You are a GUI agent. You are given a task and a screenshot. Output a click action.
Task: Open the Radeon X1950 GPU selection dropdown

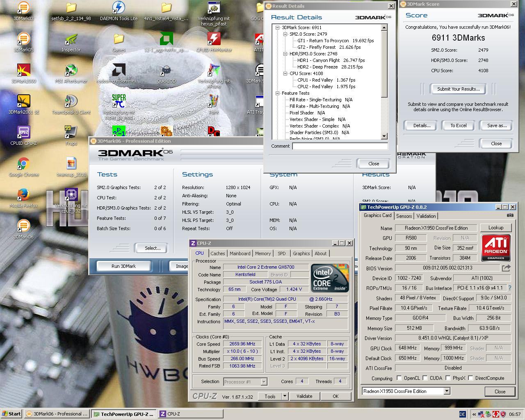point(406,391)
